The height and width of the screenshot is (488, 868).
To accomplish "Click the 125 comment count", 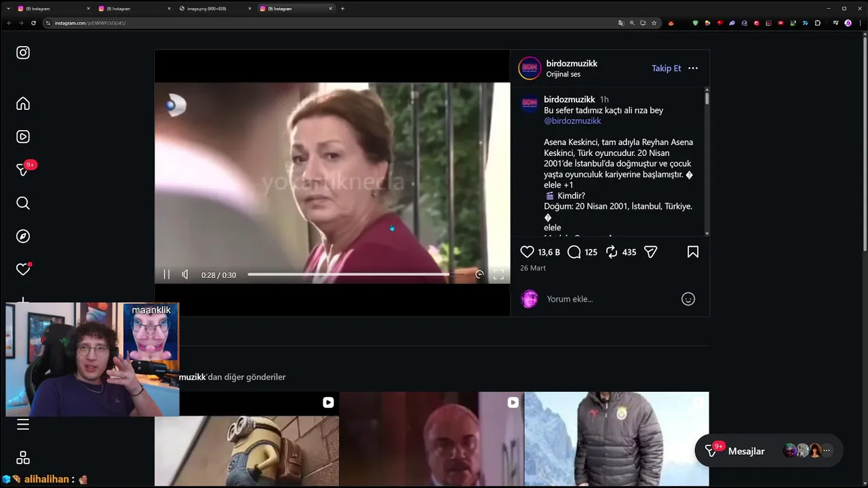I will (591, 252).
